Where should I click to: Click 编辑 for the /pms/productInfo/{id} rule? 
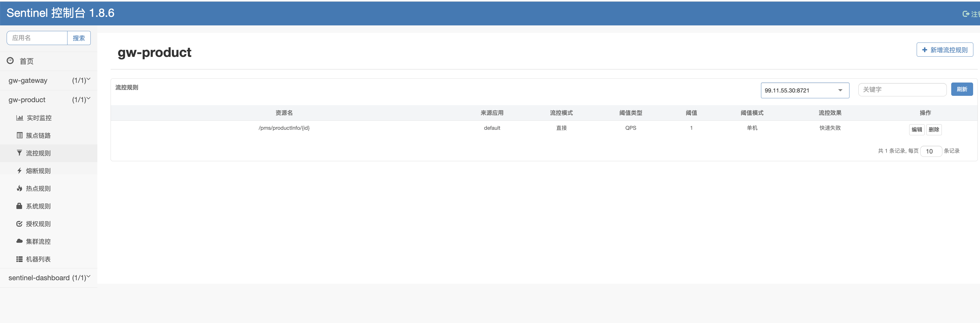[x=916, y=129]
